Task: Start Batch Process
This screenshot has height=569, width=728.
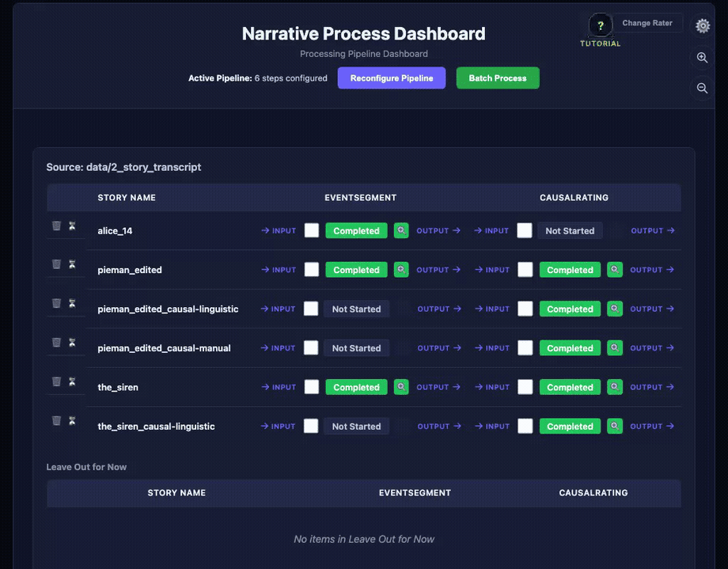Action: click(498, 78)
